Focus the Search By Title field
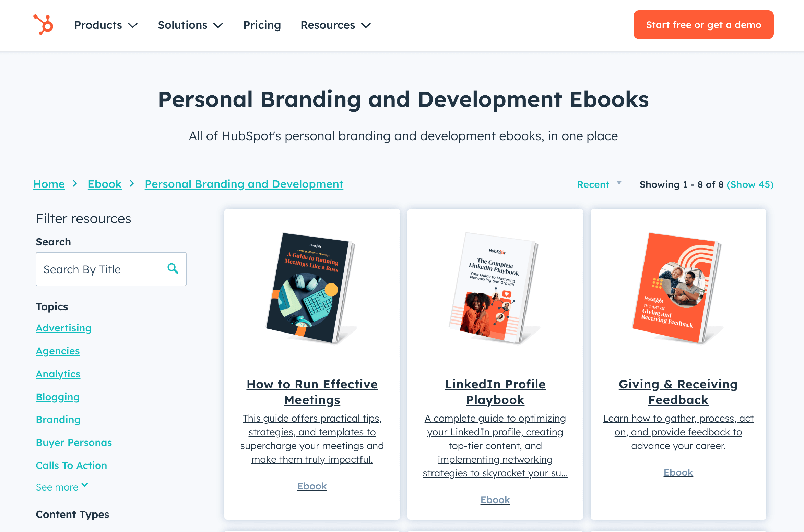This screenshot has height=532, width=804. (111, 269)
